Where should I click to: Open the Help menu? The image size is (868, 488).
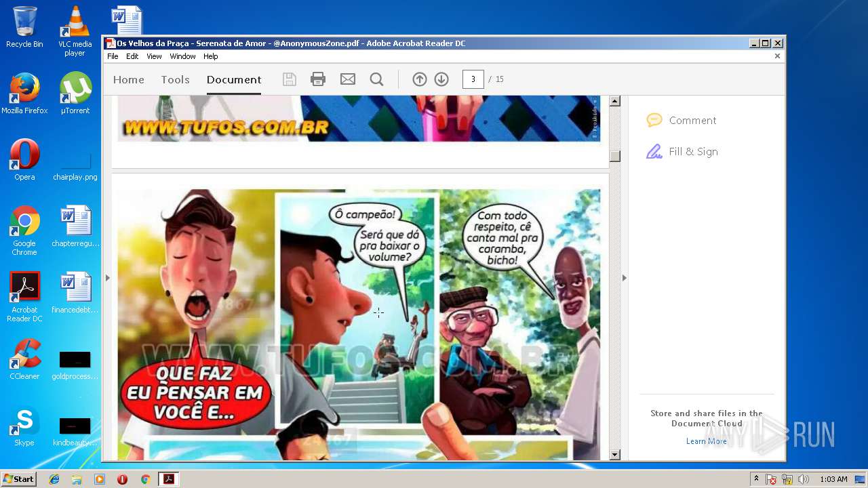[x=211, y=56]
